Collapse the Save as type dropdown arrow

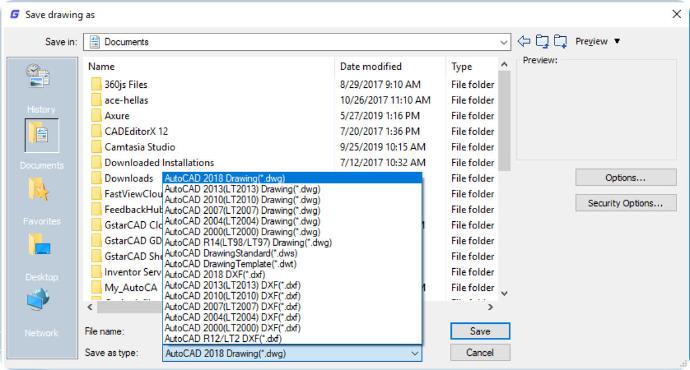(x=415, y=353)
